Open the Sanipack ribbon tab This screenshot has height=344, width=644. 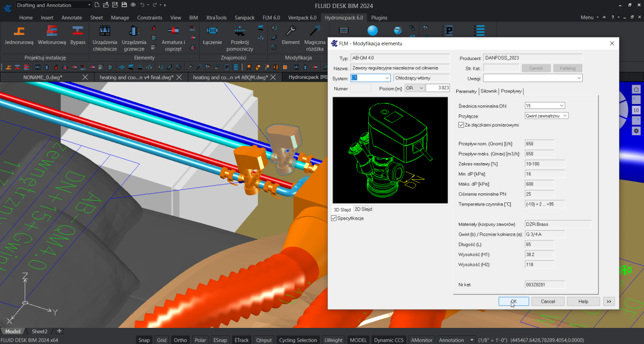click(244, 18)
